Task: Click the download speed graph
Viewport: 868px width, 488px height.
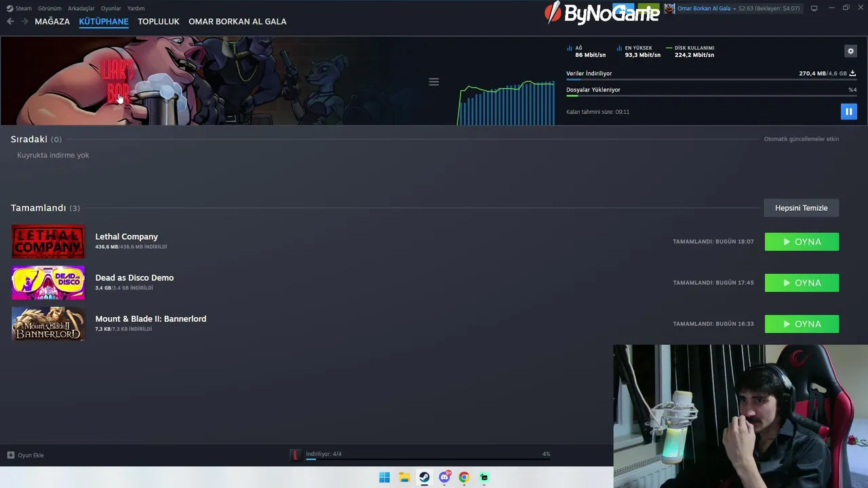Action: coord(506,103)
